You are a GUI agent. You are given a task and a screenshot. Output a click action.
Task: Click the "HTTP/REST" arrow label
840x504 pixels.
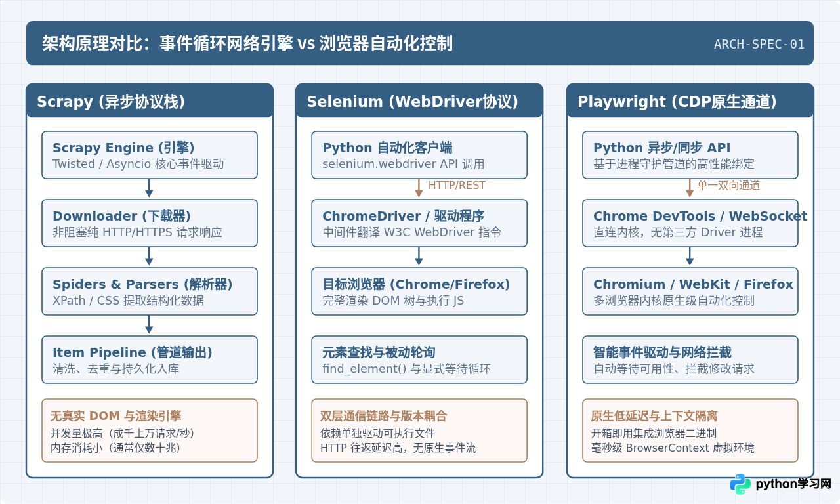coord(457,186)
